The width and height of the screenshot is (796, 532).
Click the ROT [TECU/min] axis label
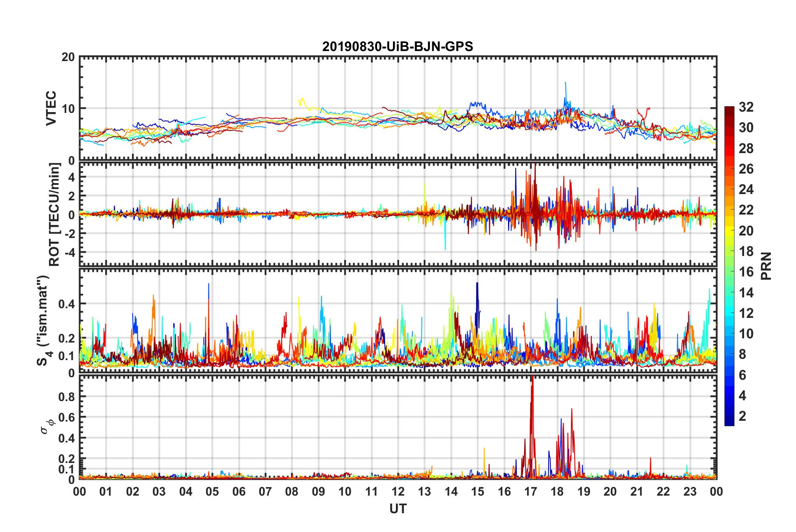(x=54, y=215)
